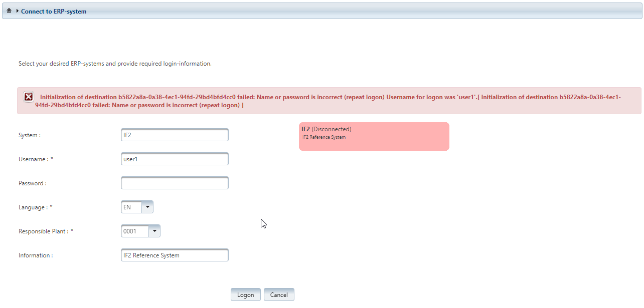Viewport: 644px width, 308px height.
Task: Click the Responsible Plant label
Action: [46, 231]
